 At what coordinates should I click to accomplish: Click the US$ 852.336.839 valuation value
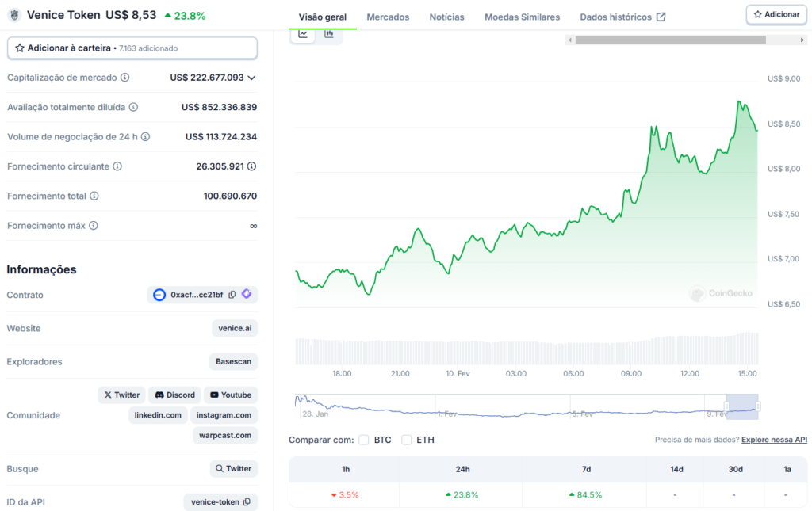coord(219,107)
